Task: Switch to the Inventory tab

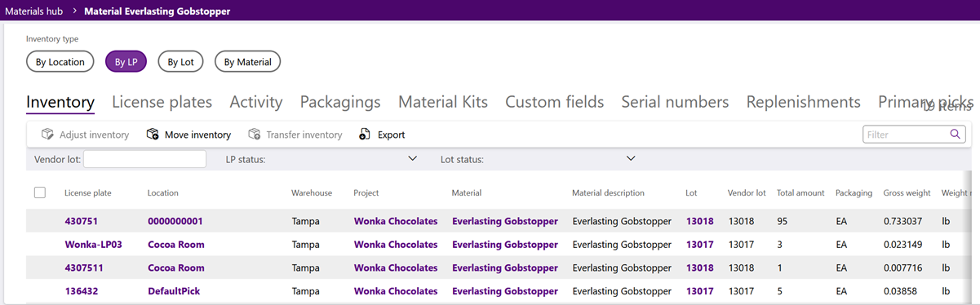Action: pos(60,102)
